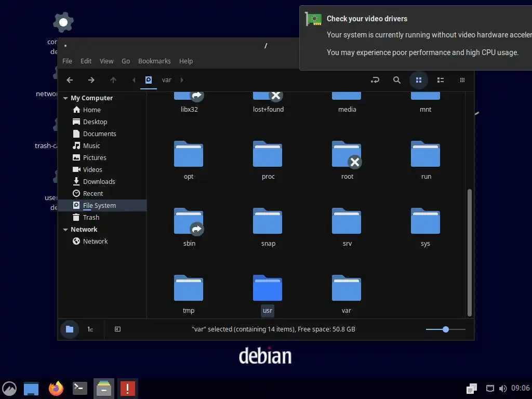
Task: Select the sys folder
Action: pos(425,221)
